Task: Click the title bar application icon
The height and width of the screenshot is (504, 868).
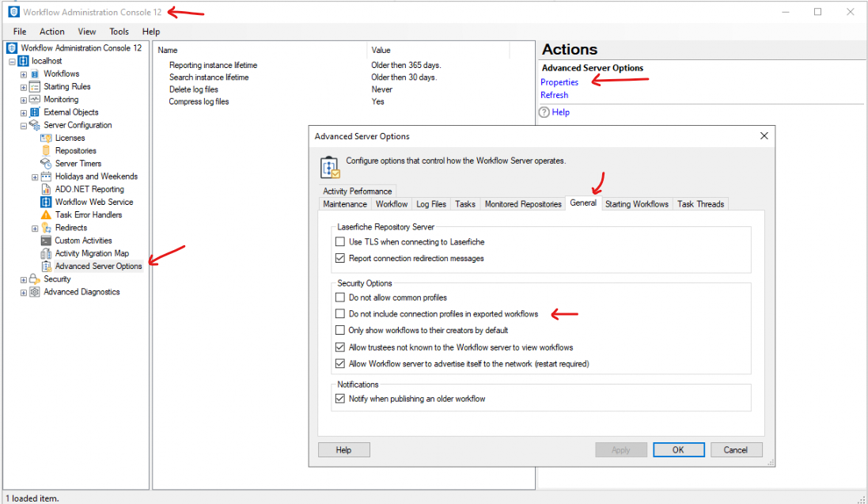Action: click(x=13, y=12)
